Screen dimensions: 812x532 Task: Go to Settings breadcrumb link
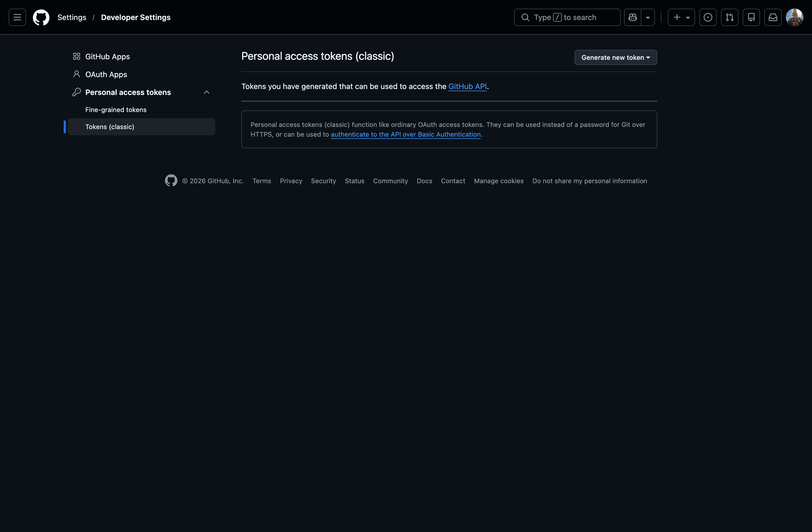(72, 17)
